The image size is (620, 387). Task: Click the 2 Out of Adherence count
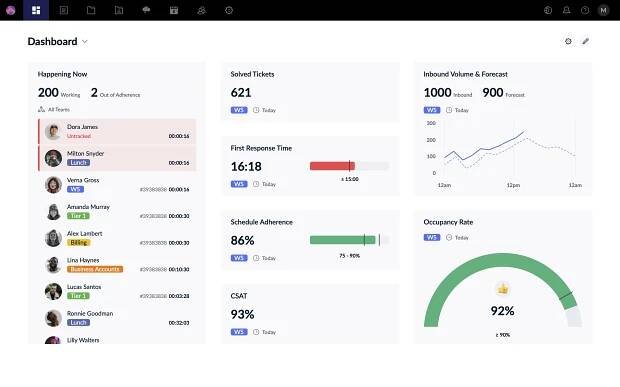(x=115, y=93)
